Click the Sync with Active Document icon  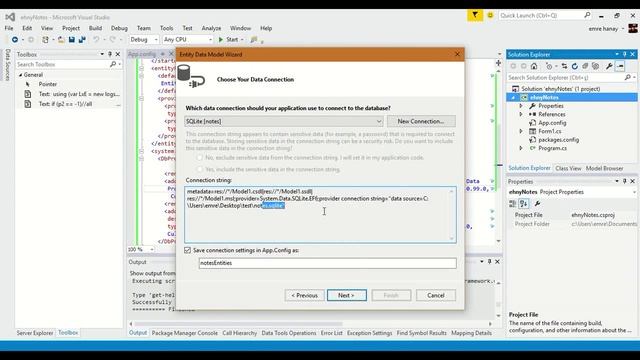(x=564, y=66)
